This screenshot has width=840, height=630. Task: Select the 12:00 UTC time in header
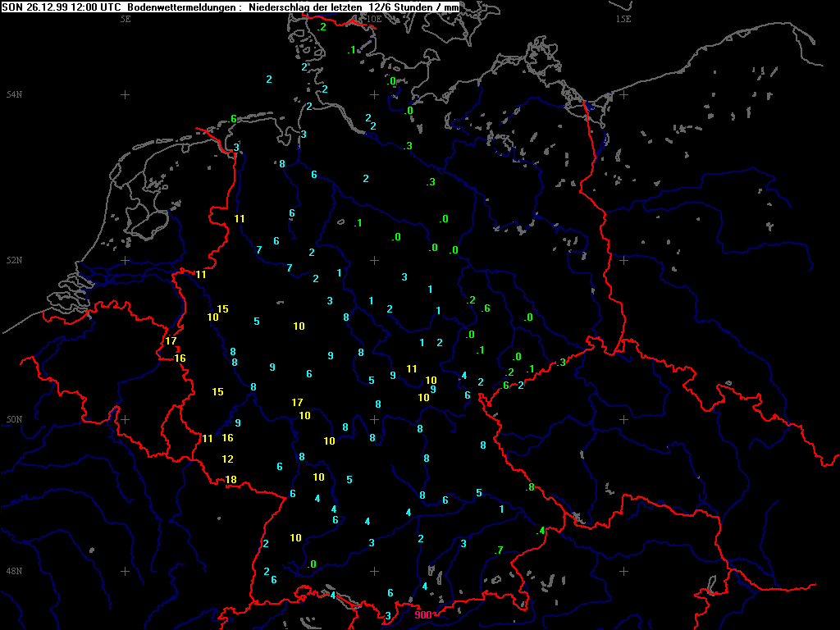coord(92,7)
